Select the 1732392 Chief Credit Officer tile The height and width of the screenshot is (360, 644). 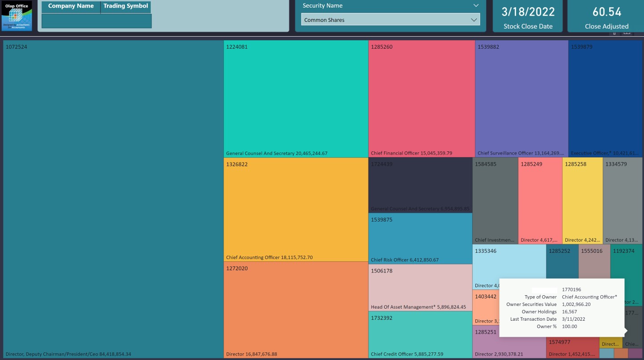(x=420, y=334)
